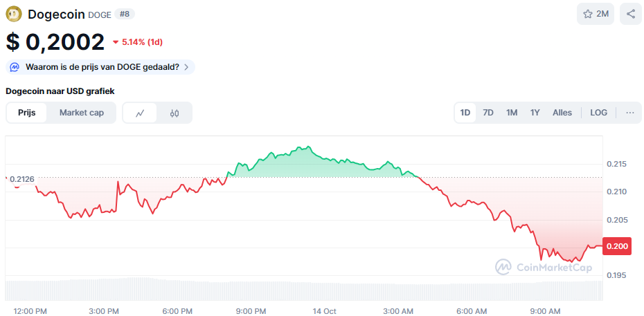Image resolution: width=644 pixels, height=316 pixels.
Task: Select the Prijs tab
Action: (27, 113)
